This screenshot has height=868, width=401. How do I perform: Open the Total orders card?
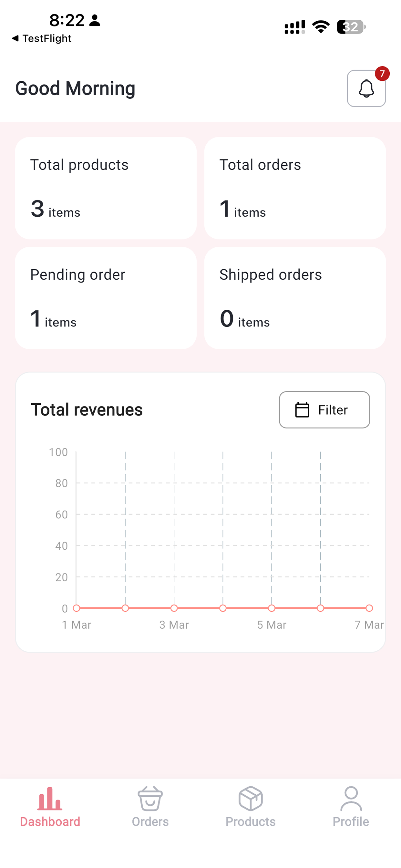click(x=295, y=188)
